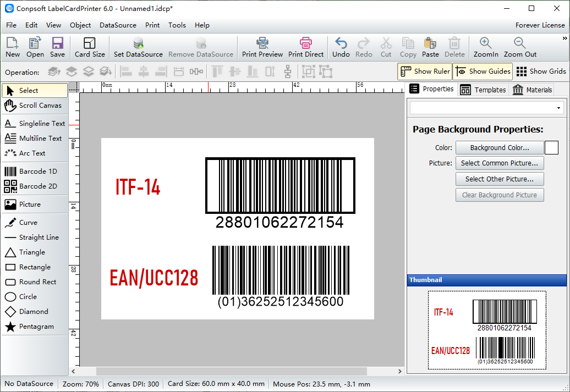The height and width of the screenshot is (392, 570).
Task: Create a new label with New
Action: pyautogui.click(x=12, y=47)
